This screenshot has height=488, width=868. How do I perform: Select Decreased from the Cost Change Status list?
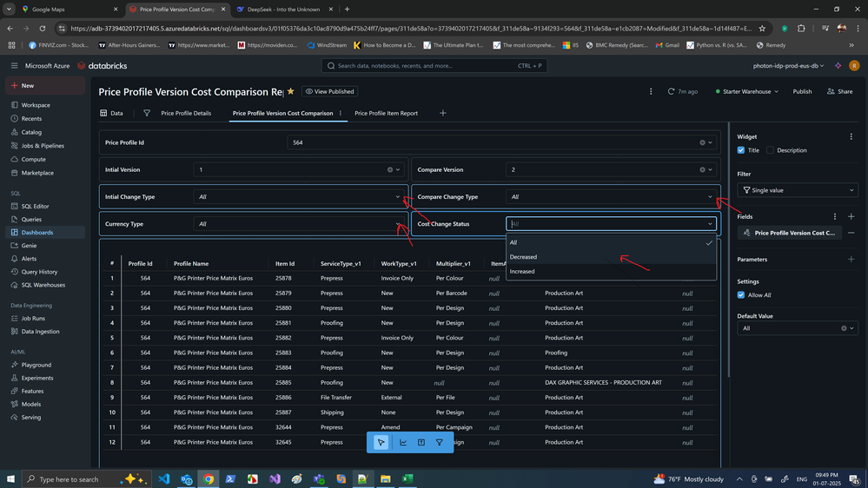tap(524, 257)
